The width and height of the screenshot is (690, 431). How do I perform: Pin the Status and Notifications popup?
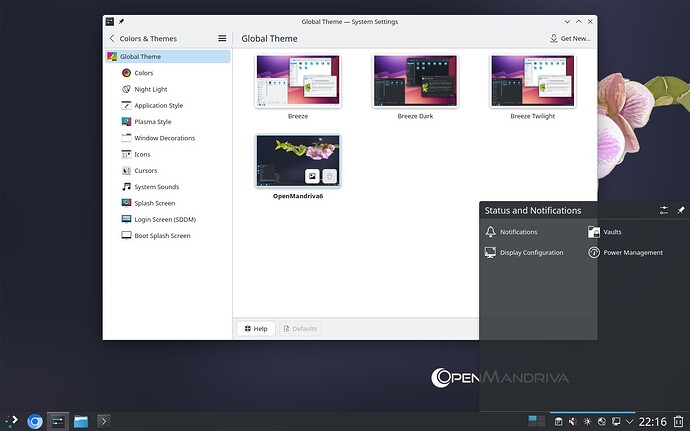click(680, 210)
